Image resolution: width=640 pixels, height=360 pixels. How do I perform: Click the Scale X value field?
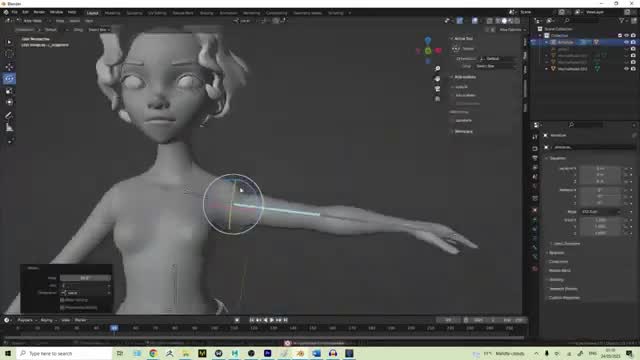click(x=600, y=220)
